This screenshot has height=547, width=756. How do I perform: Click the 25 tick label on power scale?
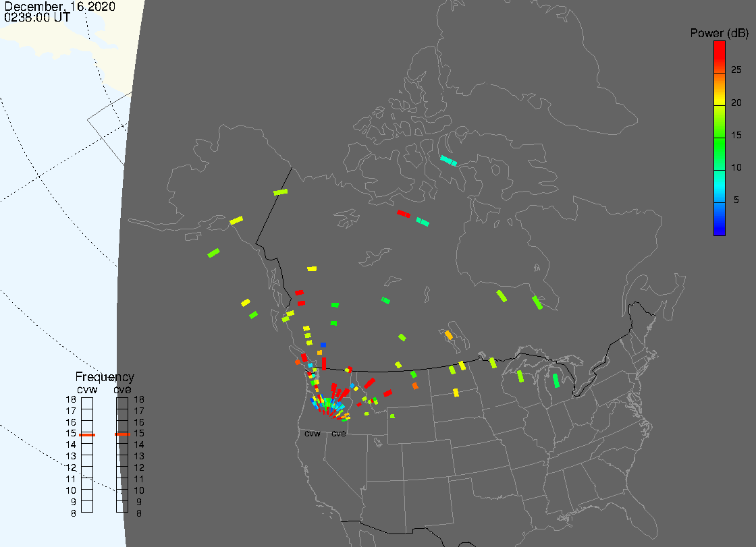736,70
